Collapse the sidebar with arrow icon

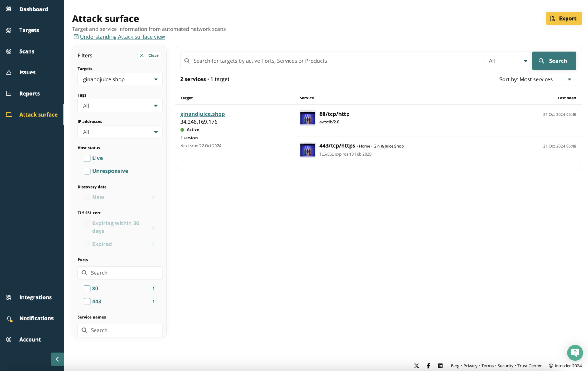point(57,359)
